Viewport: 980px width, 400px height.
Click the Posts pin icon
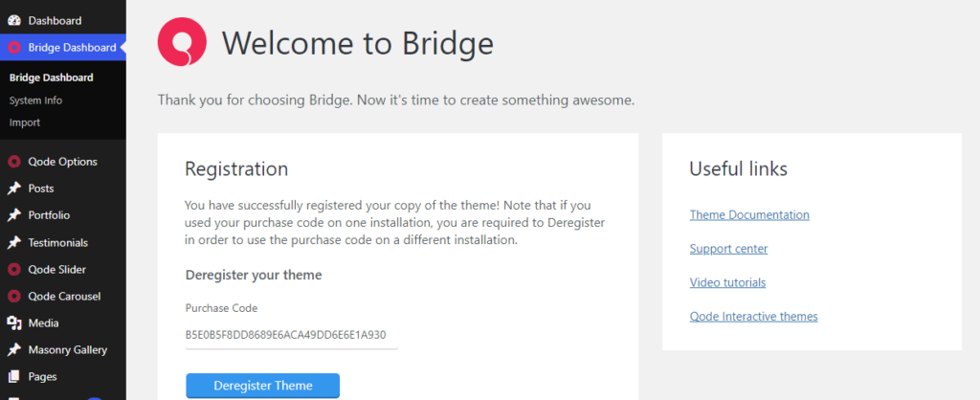click(x=13, y=189)
